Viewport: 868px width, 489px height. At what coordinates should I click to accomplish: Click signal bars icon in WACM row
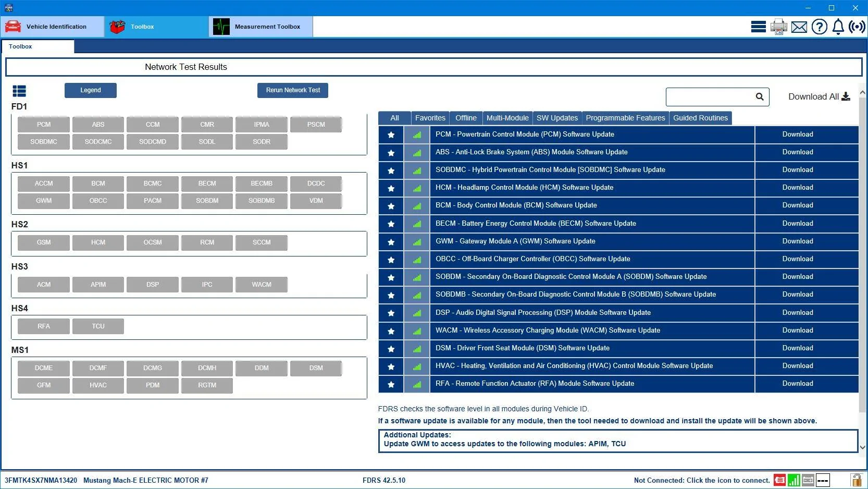tap(417, 331)
